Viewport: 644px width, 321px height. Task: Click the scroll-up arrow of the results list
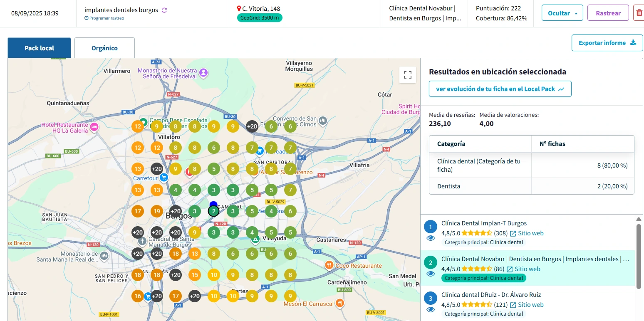point(639,219)
